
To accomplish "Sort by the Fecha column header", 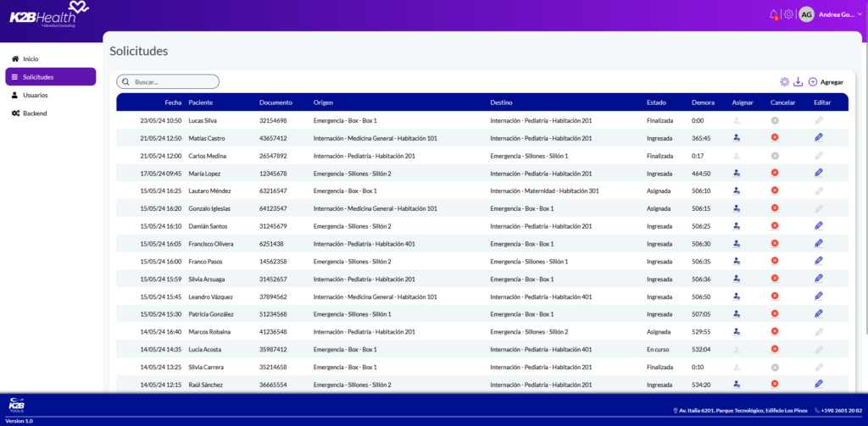I will [x=173, y=102].
